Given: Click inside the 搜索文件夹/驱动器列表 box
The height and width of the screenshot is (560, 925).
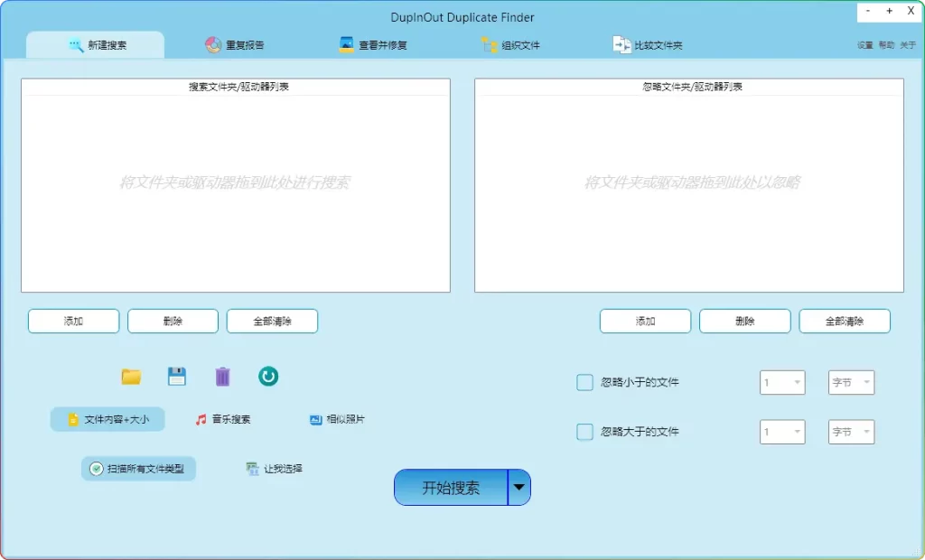Looking at the screenshot, I should [x=236, y=185].
